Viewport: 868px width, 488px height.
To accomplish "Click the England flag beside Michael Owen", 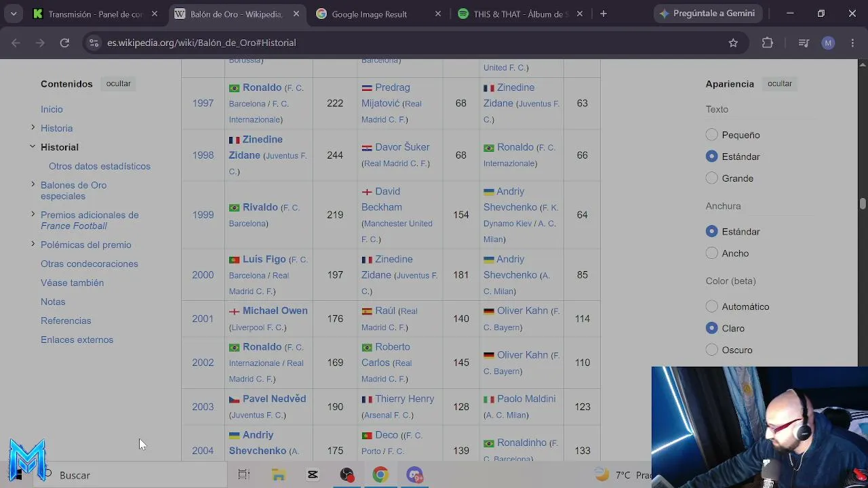I will click(234, 311).
